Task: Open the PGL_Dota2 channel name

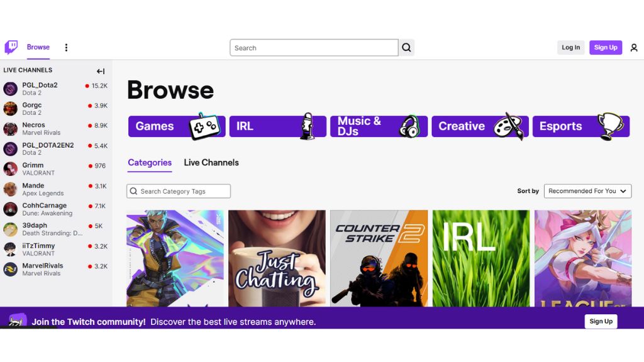Action: 40,85
